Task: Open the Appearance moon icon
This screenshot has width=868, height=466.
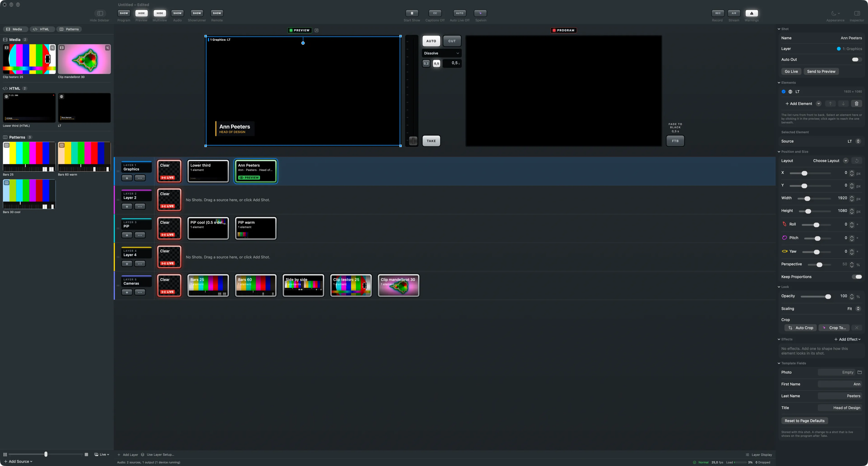Action: (835, 13)
